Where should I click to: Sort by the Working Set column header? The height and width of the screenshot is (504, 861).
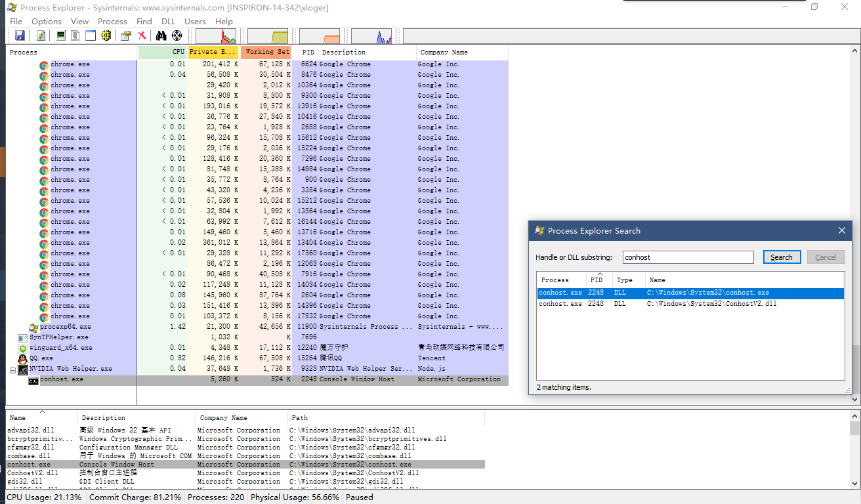pos(266,52)
